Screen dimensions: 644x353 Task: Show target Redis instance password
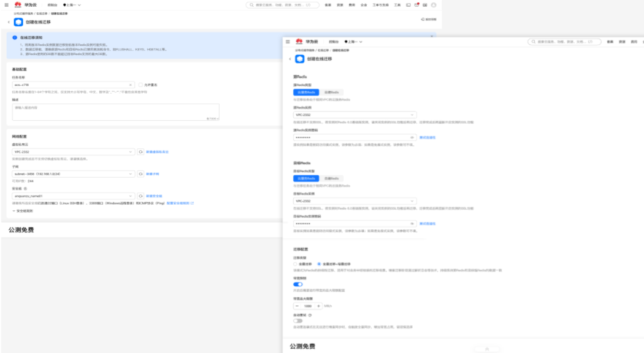tap(412, 224)
